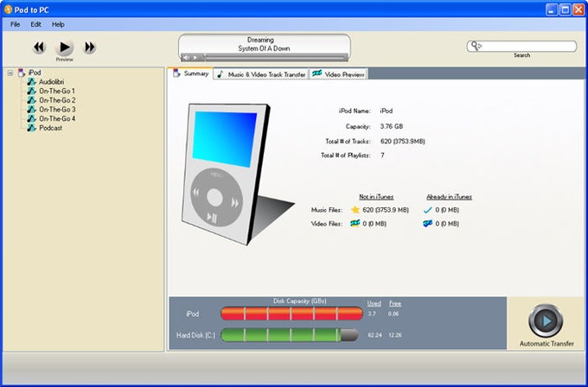Start preview with the Play button

click(x=65, y=48)
